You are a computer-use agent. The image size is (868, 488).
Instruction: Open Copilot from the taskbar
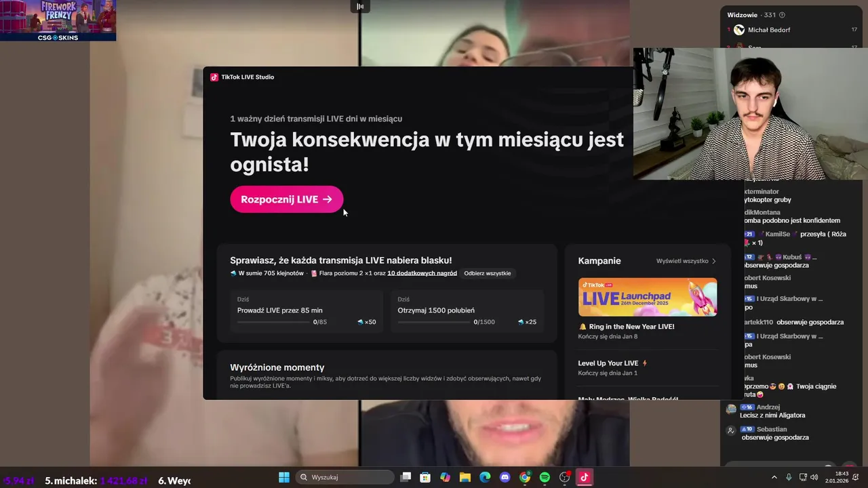coord(445,477)
